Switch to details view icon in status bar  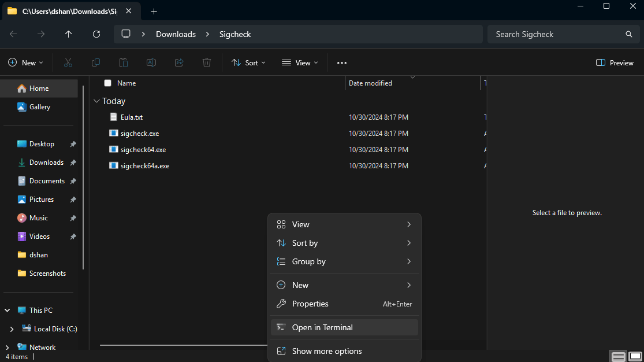[x=618, y=356]
